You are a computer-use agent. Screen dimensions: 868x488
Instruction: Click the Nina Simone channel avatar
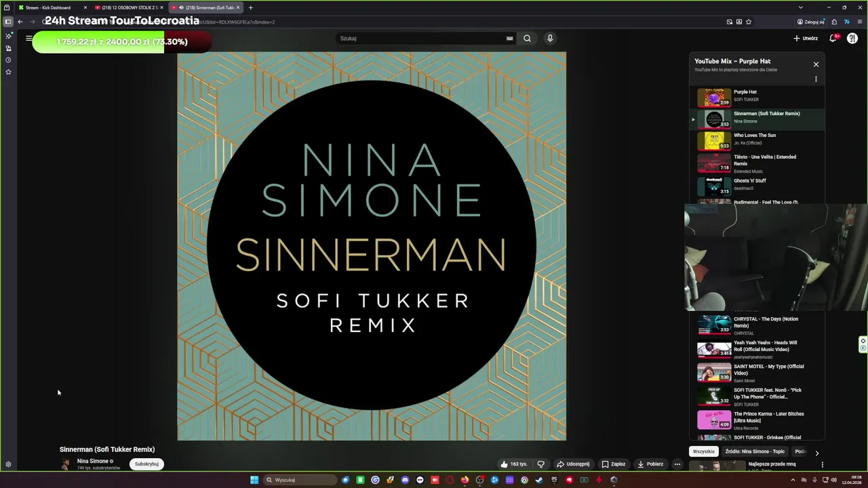[65, 464]
